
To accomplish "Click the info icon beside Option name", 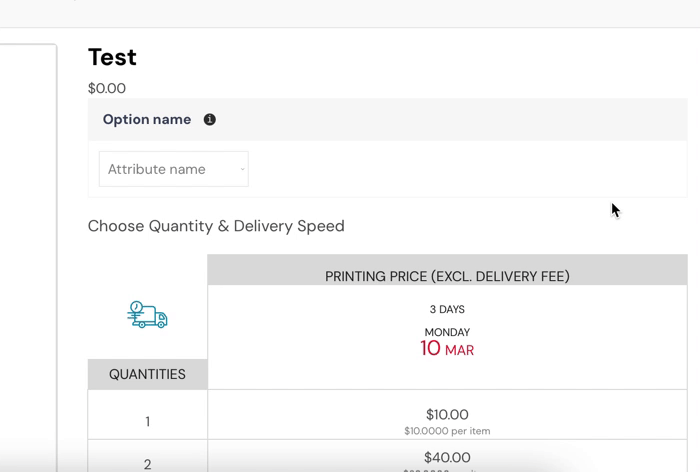I will 210,119.
